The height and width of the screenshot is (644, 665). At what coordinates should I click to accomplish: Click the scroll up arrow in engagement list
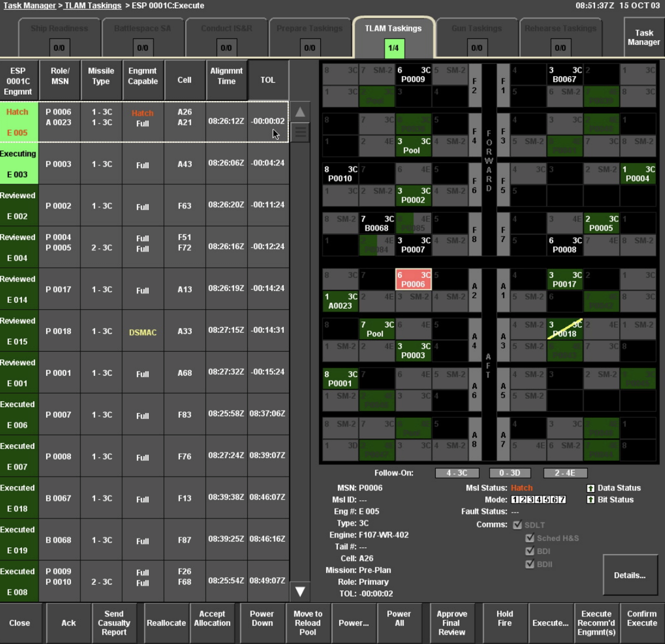[x=300, y=112]
